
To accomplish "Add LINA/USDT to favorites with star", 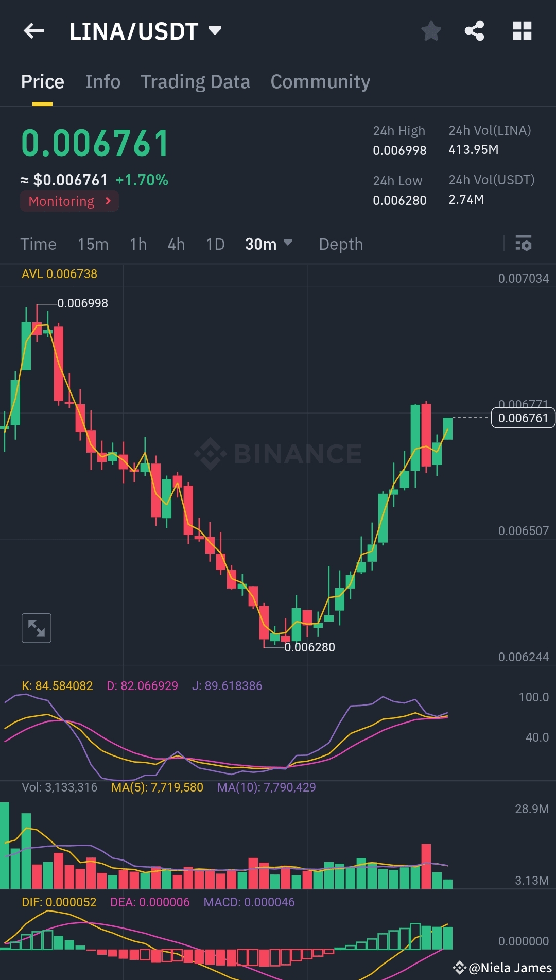I will pos(431,31).
